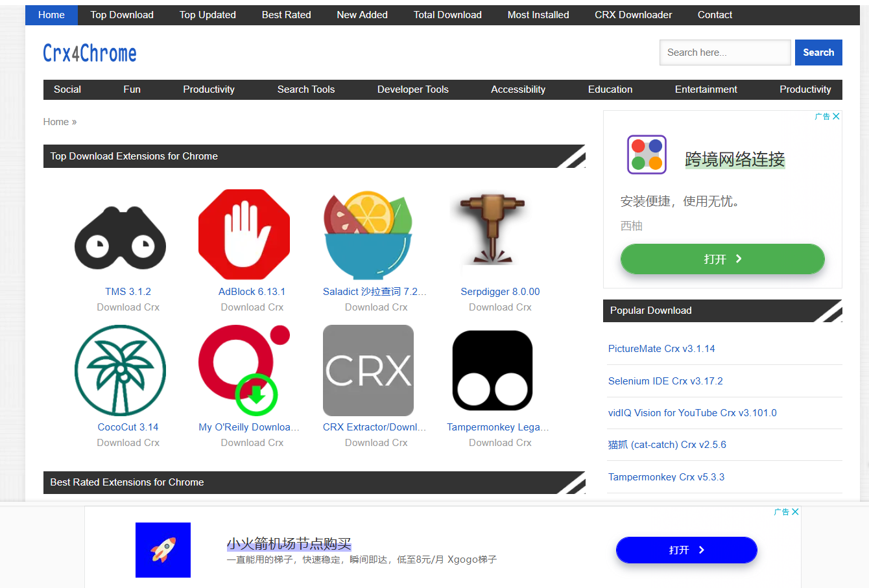Open Most Installed page
The image size is (869, 588).
tap(538, 15)
